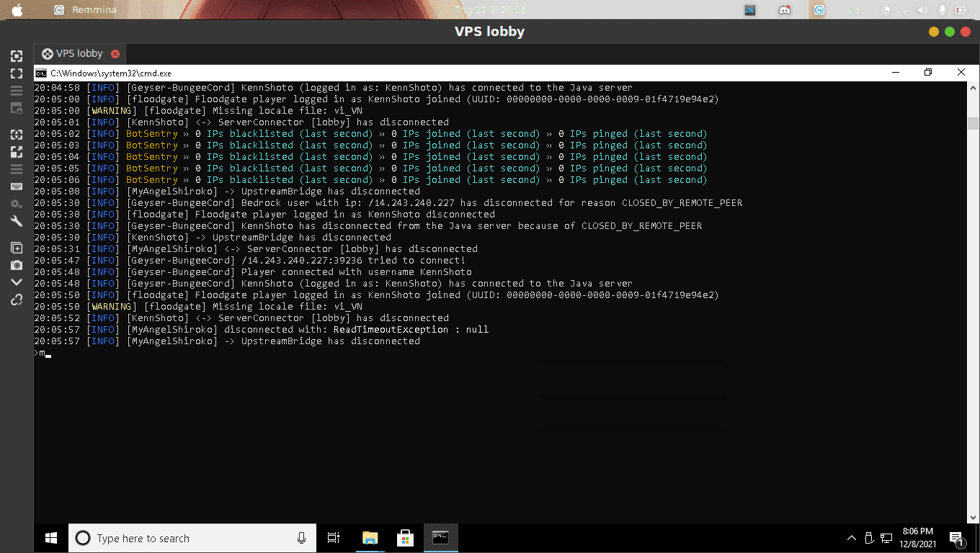Click the Remmina screenshot camera icon
The image size is (980, 553).
click(16, 265)
